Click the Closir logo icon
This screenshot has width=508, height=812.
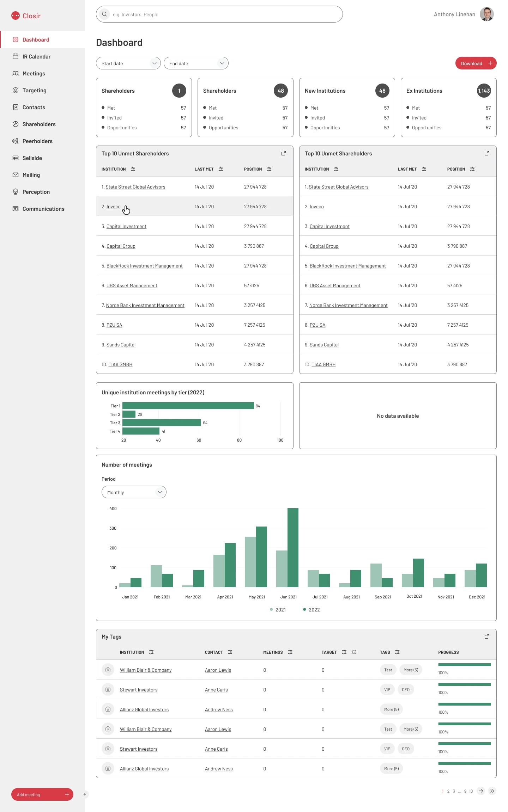pos(16,16)
